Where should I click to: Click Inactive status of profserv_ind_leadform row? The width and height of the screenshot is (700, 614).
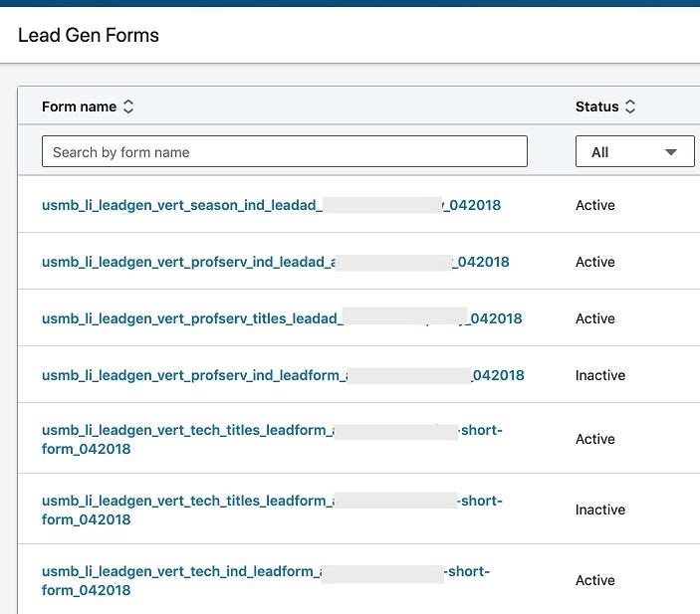600,376
